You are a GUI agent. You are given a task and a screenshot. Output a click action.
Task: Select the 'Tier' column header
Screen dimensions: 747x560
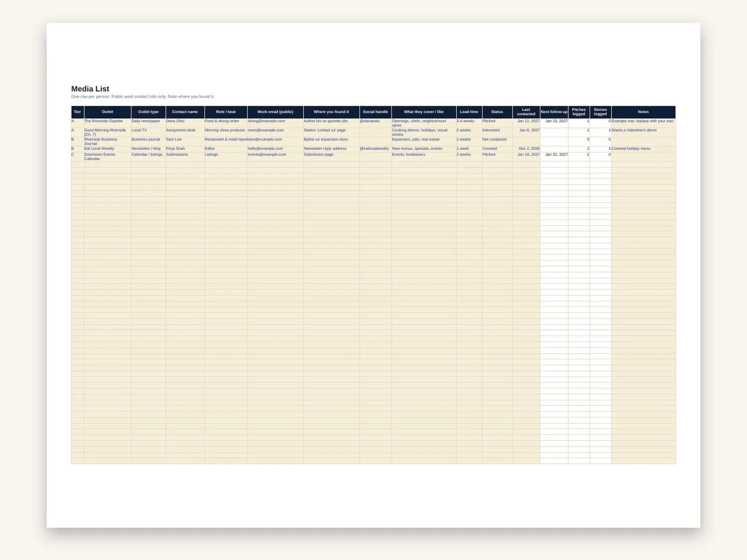(78, 112)
